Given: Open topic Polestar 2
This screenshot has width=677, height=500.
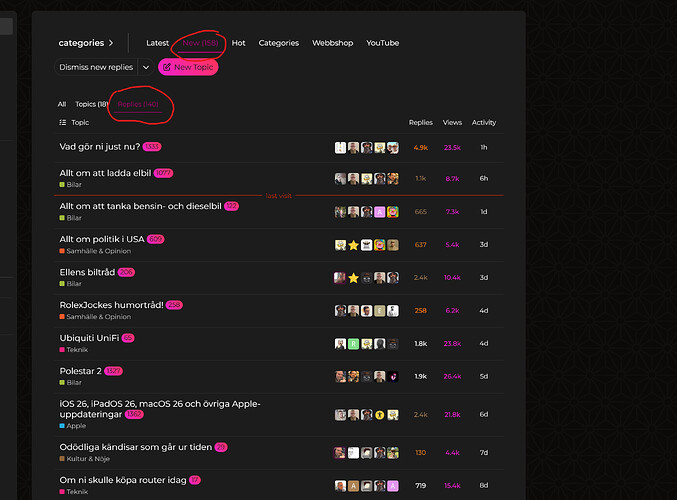Looking at the screenshot, I should click(x=81, y=371).
